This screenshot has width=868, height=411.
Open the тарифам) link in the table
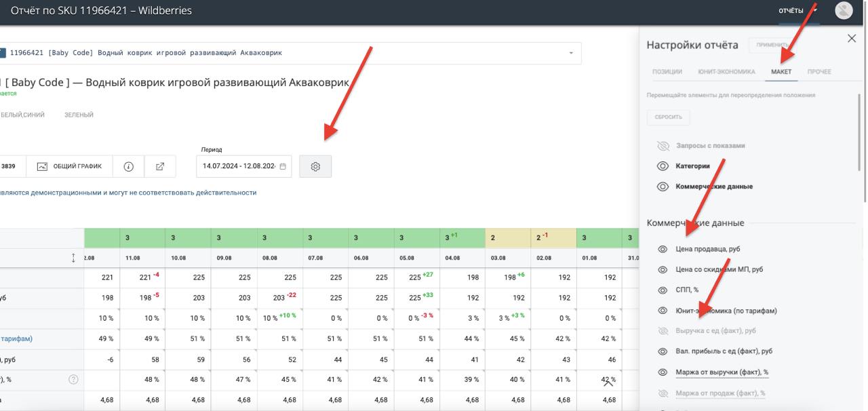point(16,339)
